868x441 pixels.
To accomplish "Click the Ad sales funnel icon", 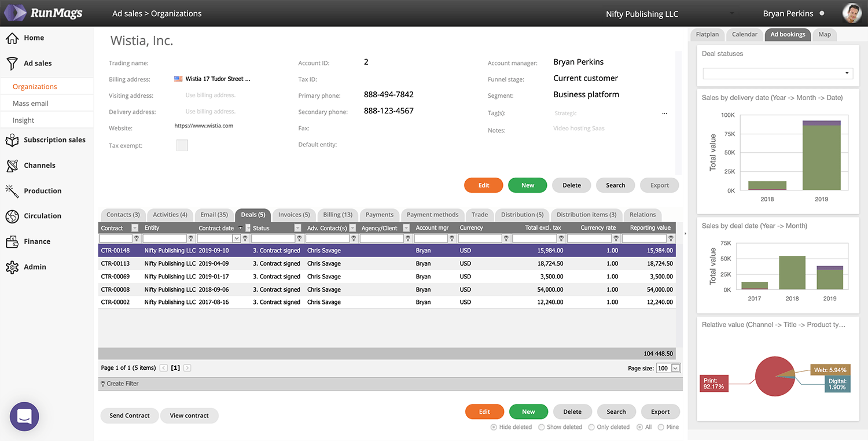I will click(x=12, y=64).
